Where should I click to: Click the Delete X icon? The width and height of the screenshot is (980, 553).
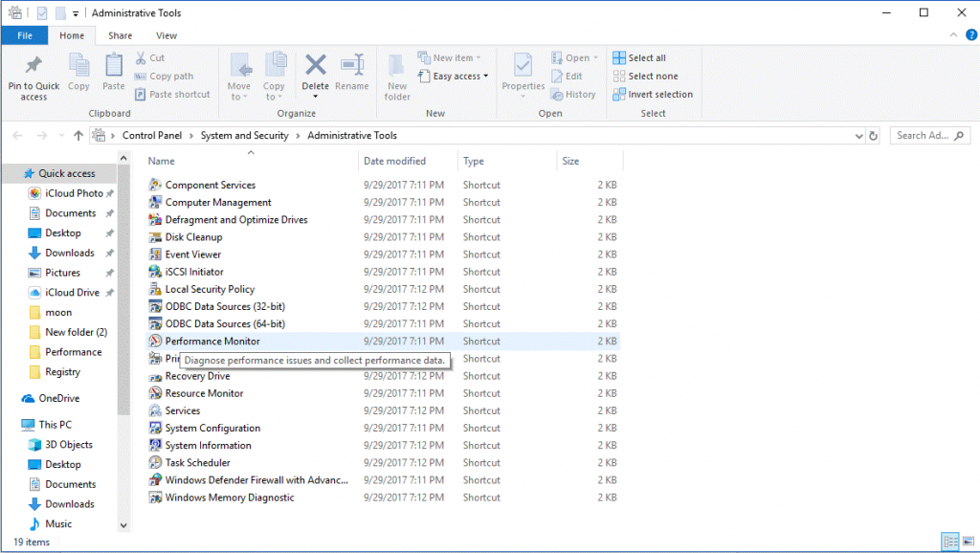pyautogui.click(x=316, y=64)
